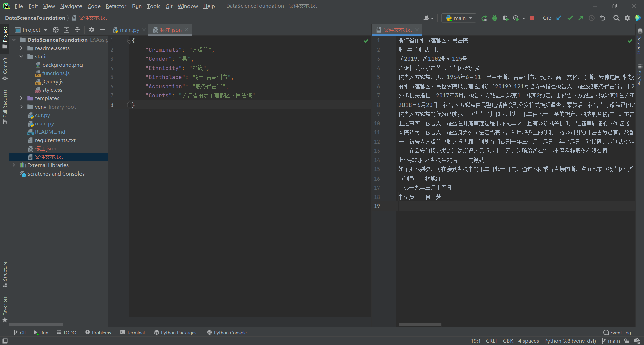Open the SciView tool window
Screen dimensions: 644x345
point(640,75)
